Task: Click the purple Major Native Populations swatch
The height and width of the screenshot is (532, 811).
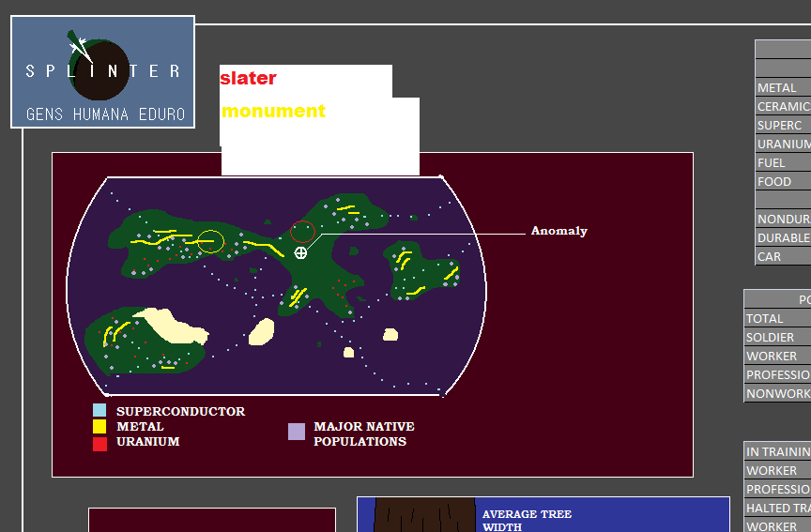Action: [297, 432]
